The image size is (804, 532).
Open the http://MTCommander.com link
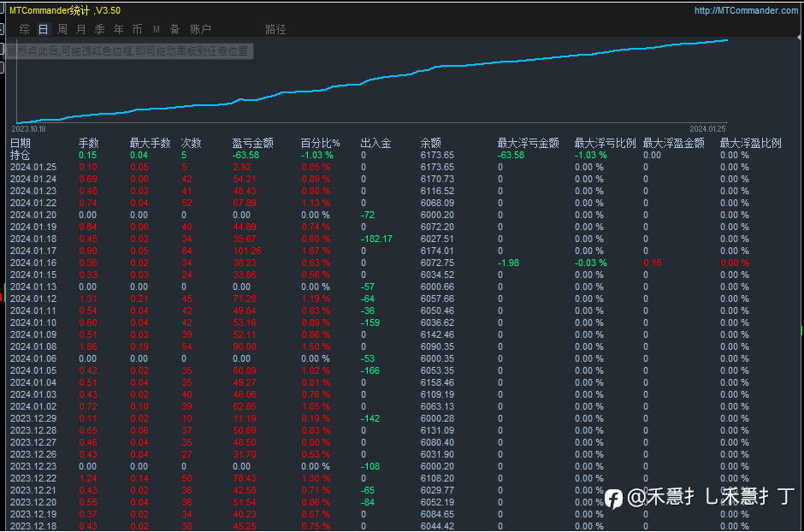tap(745, 10)
